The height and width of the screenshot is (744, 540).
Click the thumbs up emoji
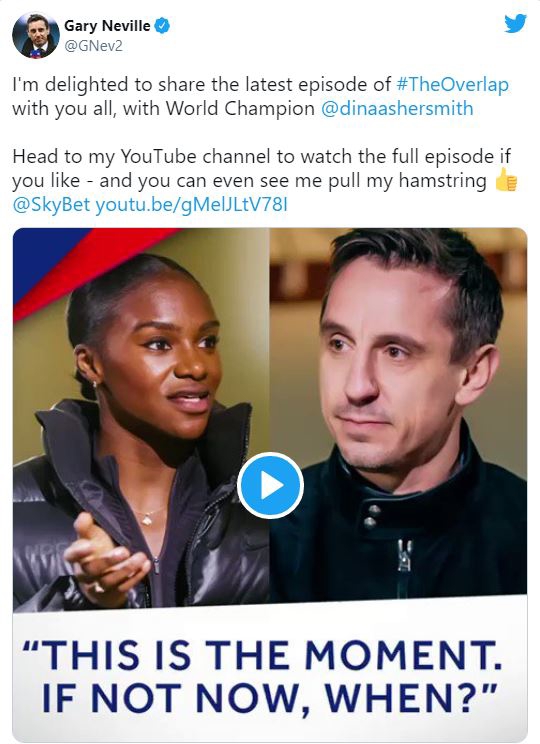506,181
